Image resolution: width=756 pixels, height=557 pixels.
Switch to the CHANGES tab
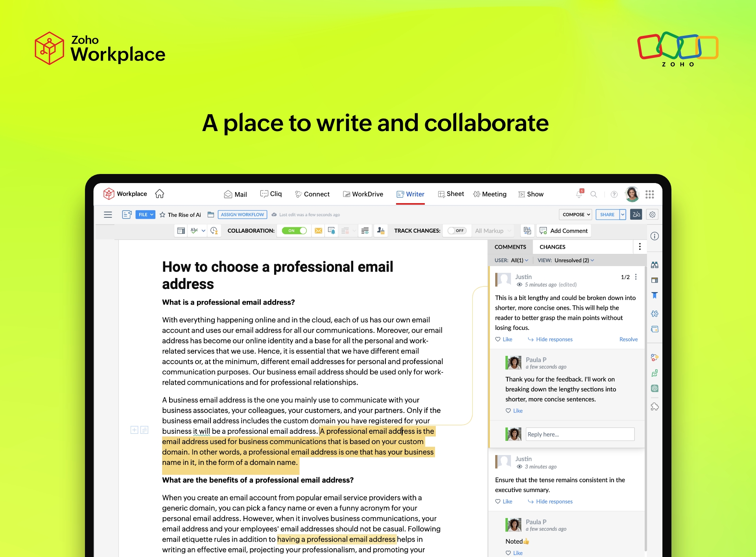coord(552,247)
